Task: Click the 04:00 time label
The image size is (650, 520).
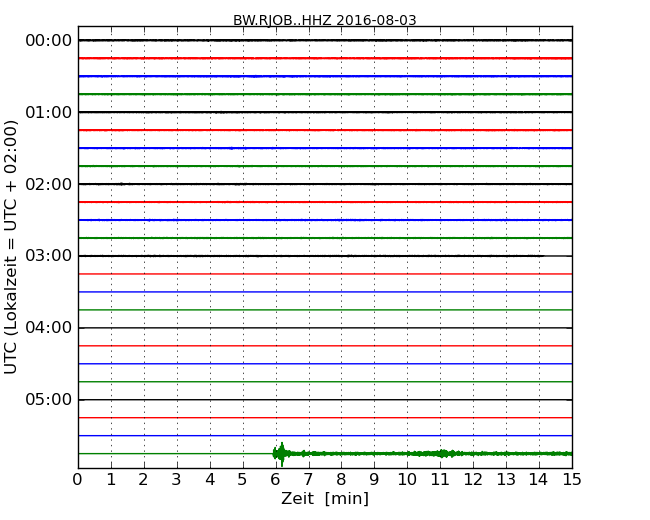Action: click(49, 328)
